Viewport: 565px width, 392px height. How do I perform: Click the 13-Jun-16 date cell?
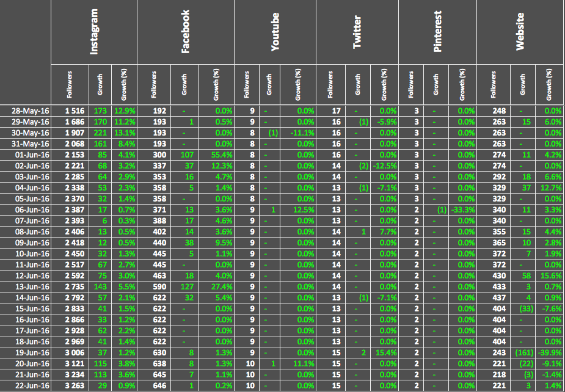[26, 287]
